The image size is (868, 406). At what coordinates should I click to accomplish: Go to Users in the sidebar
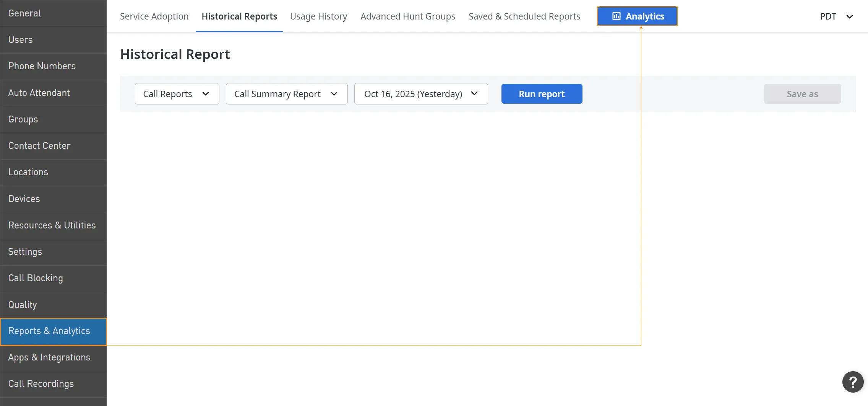[x=53, y=40]
